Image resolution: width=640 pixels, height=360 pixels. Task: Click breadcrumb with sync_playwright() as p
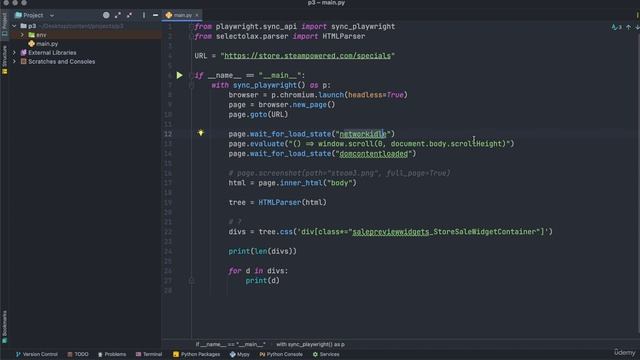(310, 344)
